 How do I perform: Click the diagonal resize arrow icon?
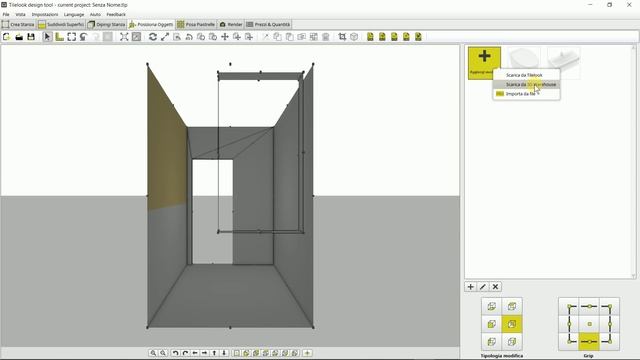pyautogui.click(x=164, y=37)
